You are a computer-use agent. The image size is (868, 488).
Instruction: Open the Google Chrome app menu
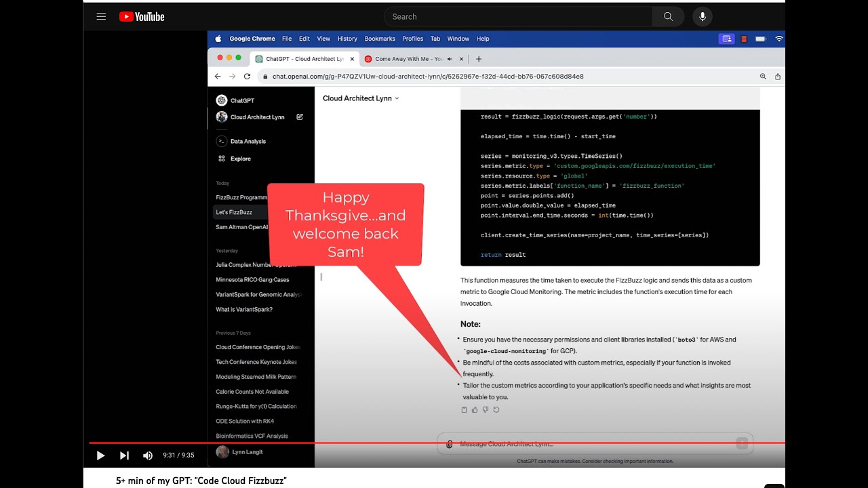point(252,39)
